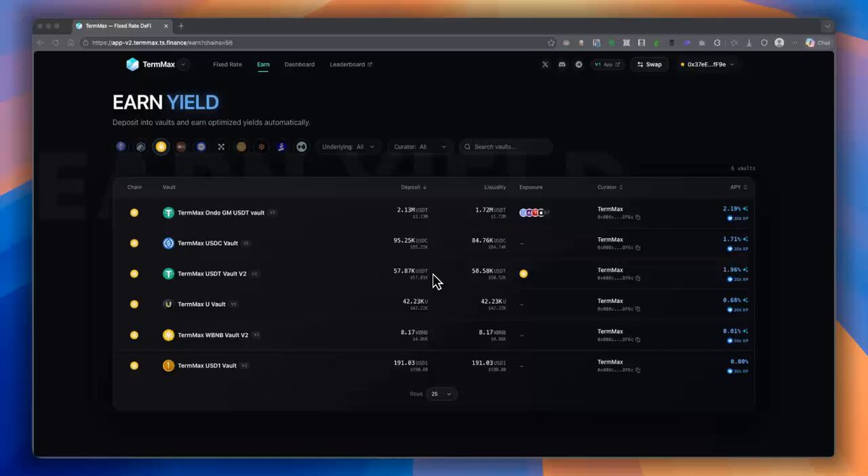868x476 pixels.
Task: Select the black X-pattern chain filter icon
Action: coord(221,147)
